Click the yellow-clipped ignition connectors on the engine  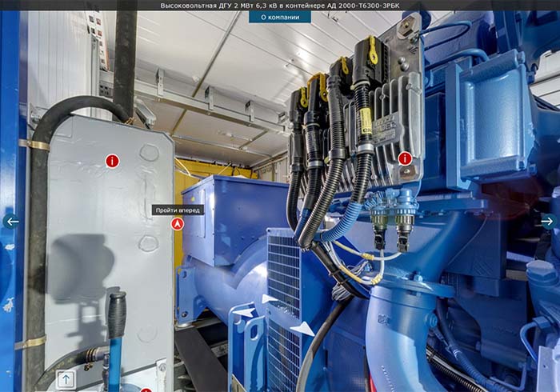pyautogui.click(x=336, y=80)
